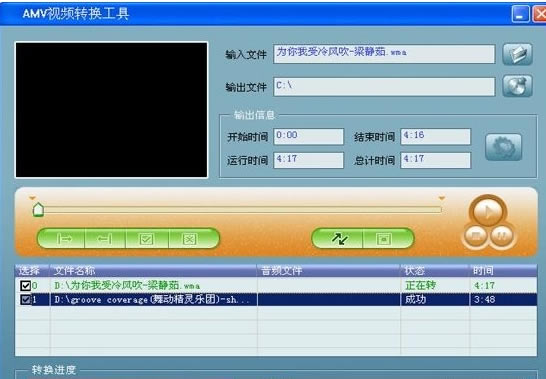Viewport: 546px width, 379px height.
Task: Focus the input file field
Action: click(384, 54)
